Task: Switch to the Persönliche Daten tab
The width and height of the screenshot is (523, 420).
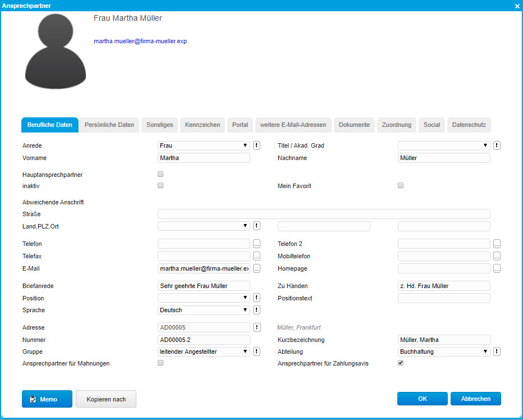Action: click(109, 125)
